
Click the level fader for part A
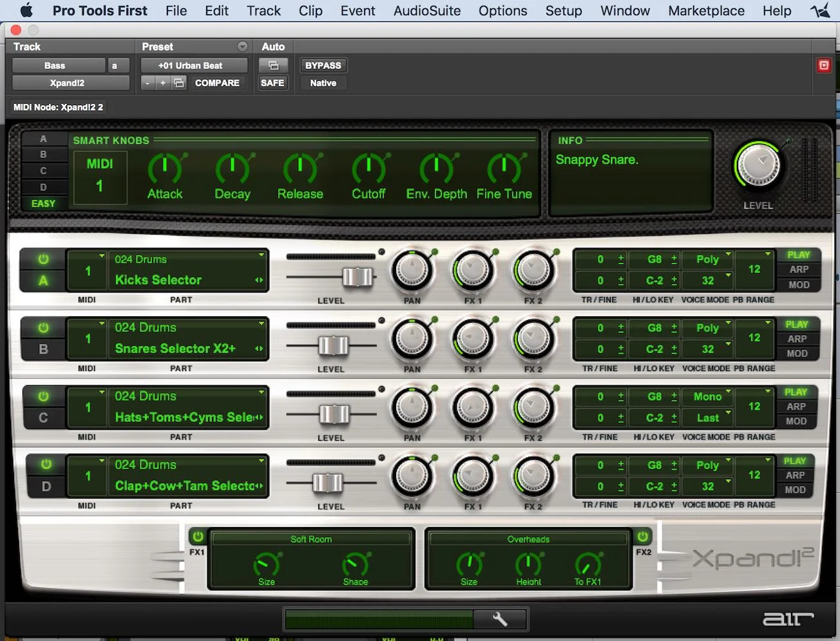click(x=358, y=277)
